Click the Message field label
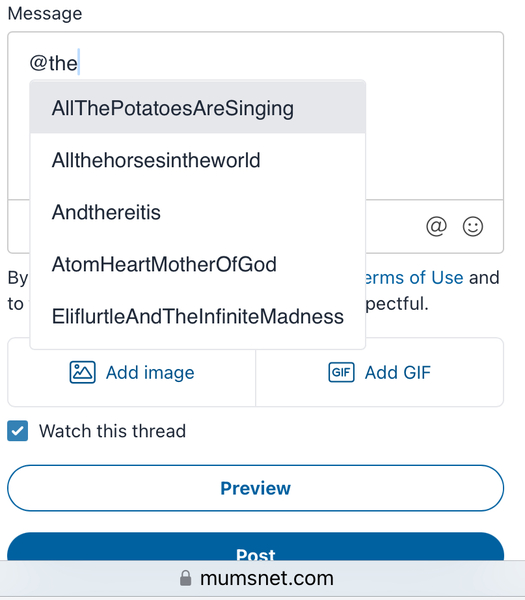525x600 pixels. [45, 14]
